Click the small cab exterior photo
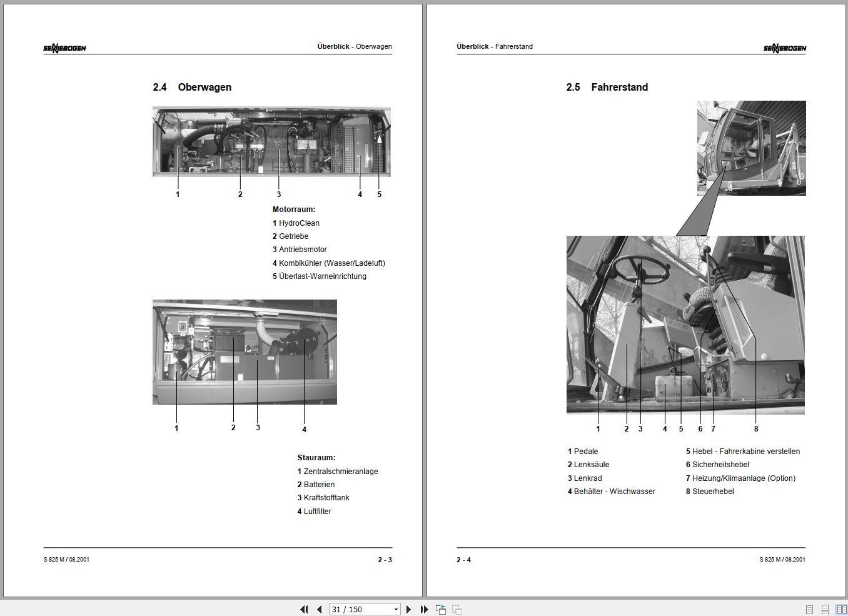The height and width of the screenshot is (616, 848). [751, 148]
